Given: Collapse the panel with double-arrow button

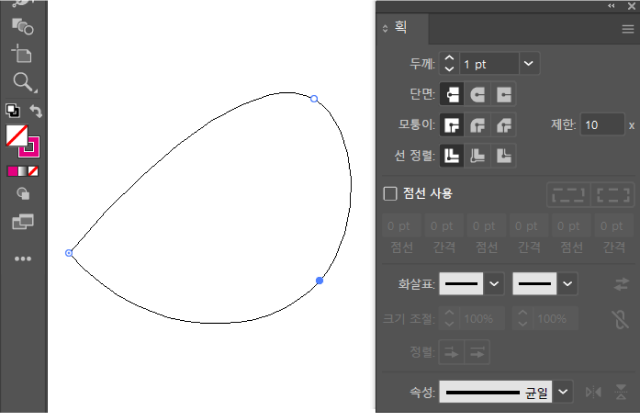Looking at the screenshot, I should (x=612, y=5).
